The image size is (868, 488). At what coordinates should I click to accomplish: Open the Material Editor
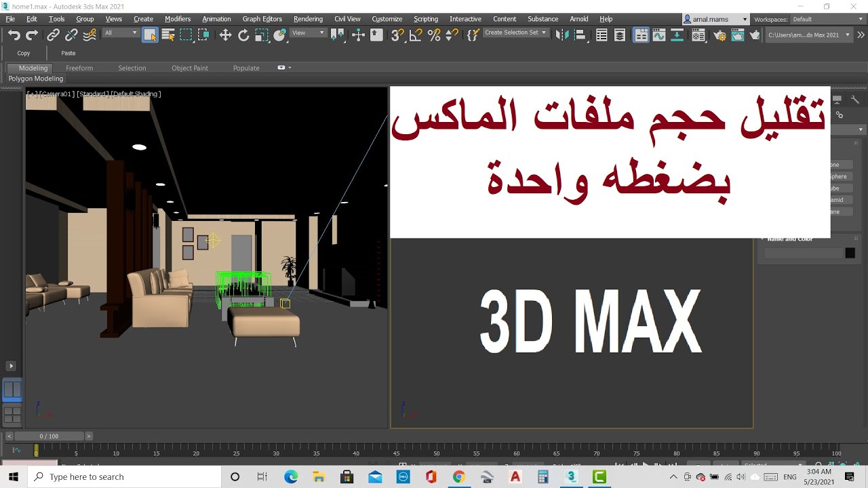point(698,35)
